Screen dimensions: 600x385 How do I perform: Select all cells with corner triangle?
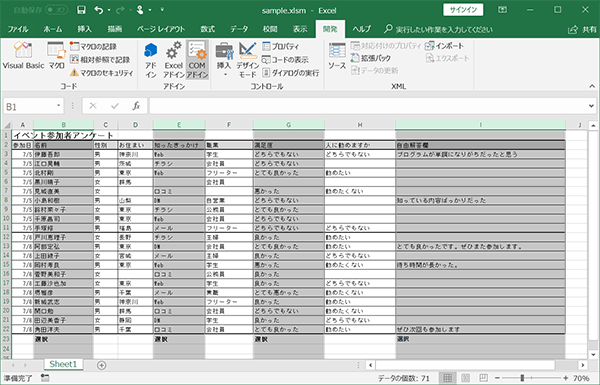click(7, 125)
